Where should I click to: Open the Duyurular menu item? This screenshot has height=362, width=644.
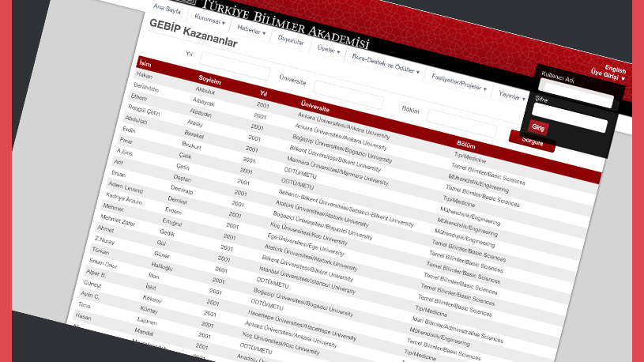[x=291, y=40]
